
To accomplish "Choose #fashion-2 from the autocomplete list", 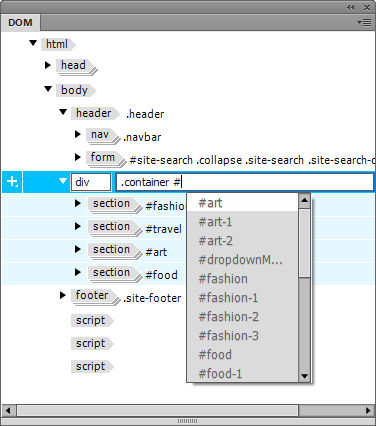I will (243, 317).
